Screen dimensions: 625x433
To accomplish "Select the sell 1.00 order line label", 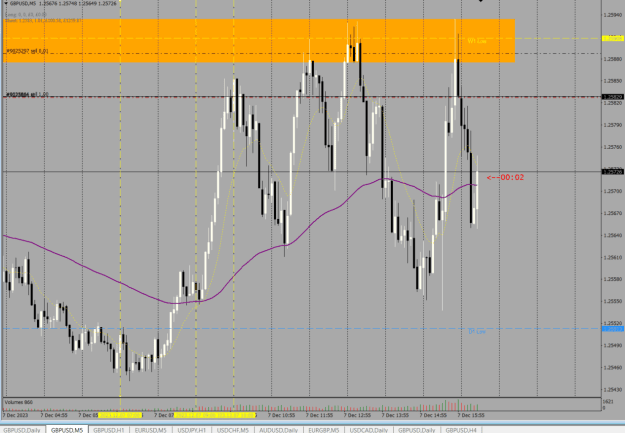I will [x=28, y=94].
